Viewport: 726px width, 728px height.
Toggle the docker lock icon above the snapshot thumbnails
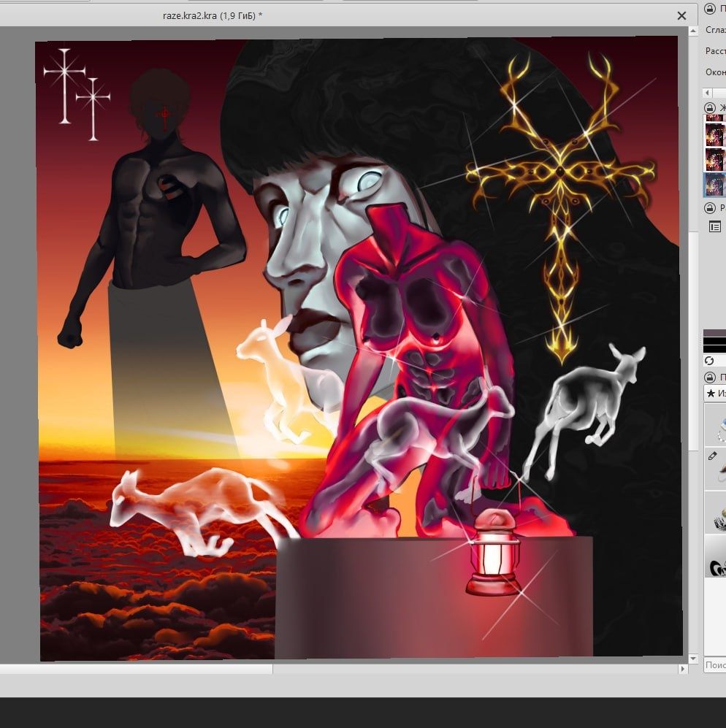tap(709, 108)
